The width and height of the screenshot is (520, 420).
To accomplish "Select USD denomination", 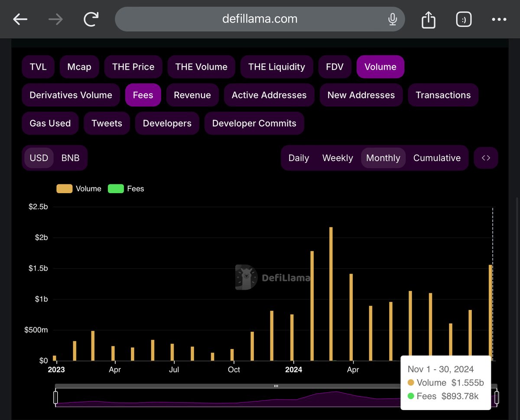I will (x=39, y=158).
